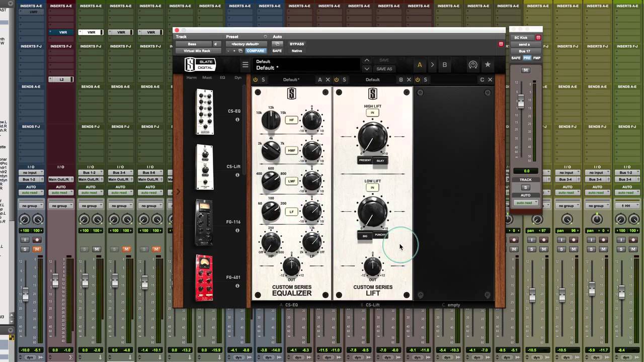Open the Preset section menu arrow
644x362 pixels.
tap(265, 37)
